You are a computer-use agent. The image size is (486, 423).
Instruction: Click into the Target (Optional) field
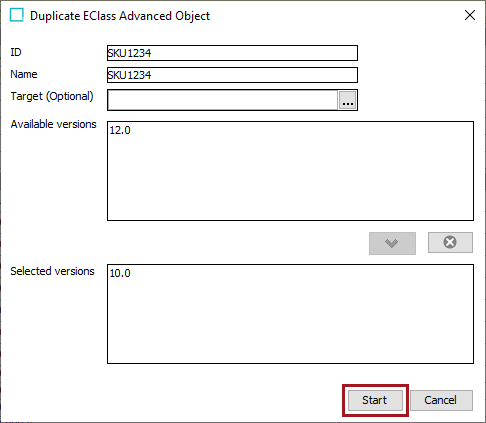pos(223,100)
